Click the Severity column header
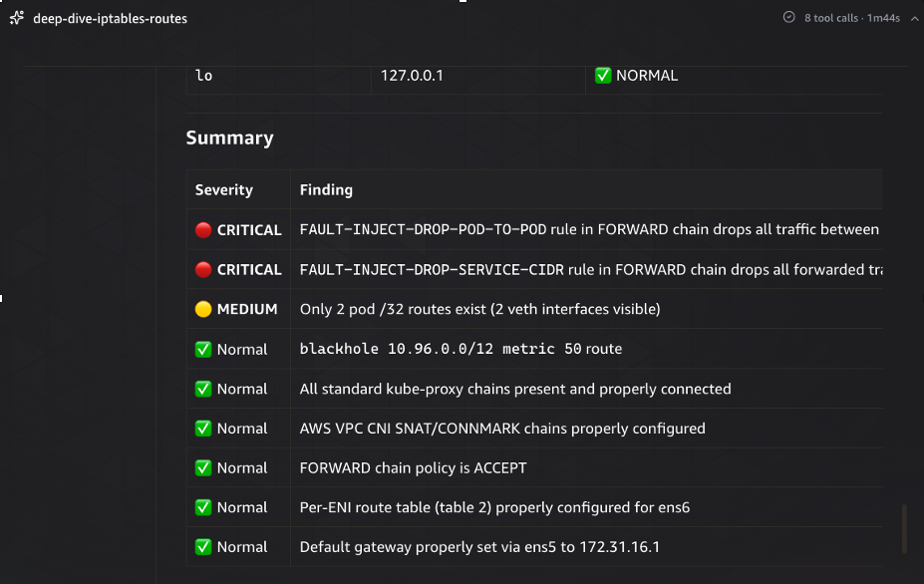 point(224,189)
